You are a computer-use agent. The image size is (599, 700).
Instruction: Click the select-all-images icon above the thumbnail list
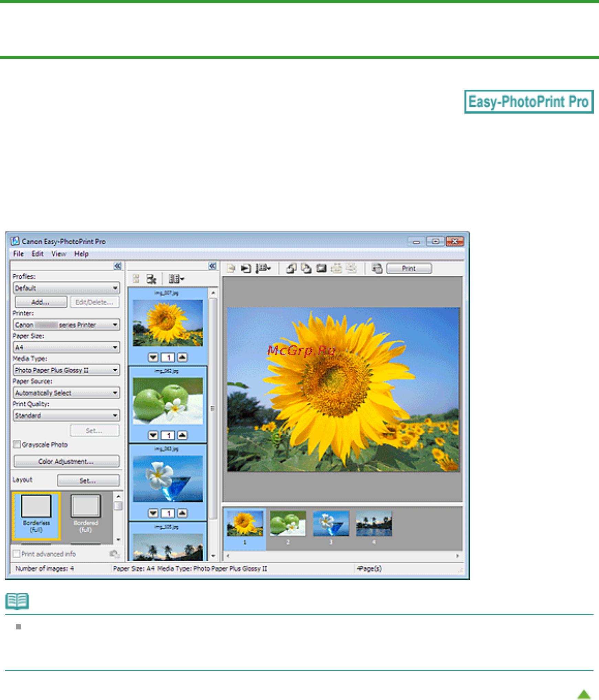[x=136, y=279]
